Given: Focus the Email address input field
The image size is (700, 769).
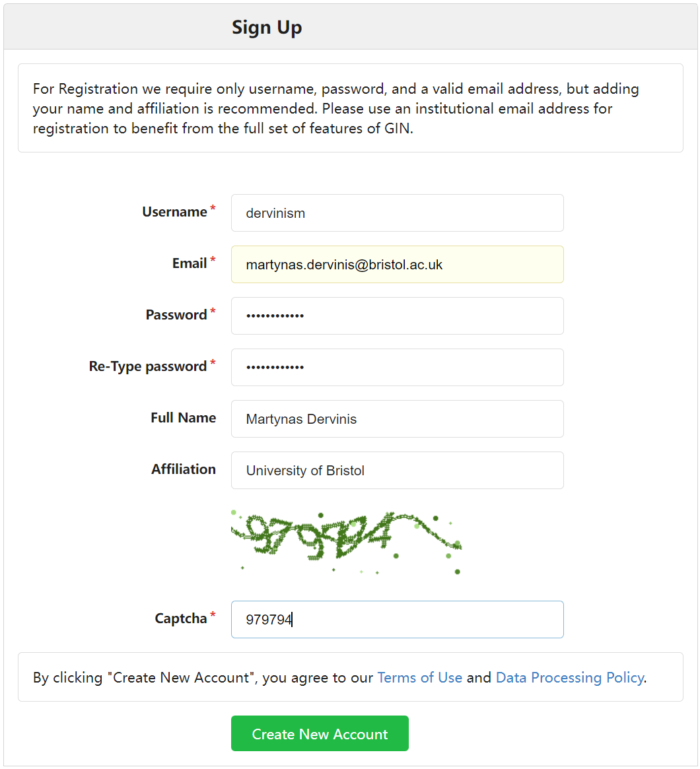Looking at the screenshot, I should click(397, 264).
